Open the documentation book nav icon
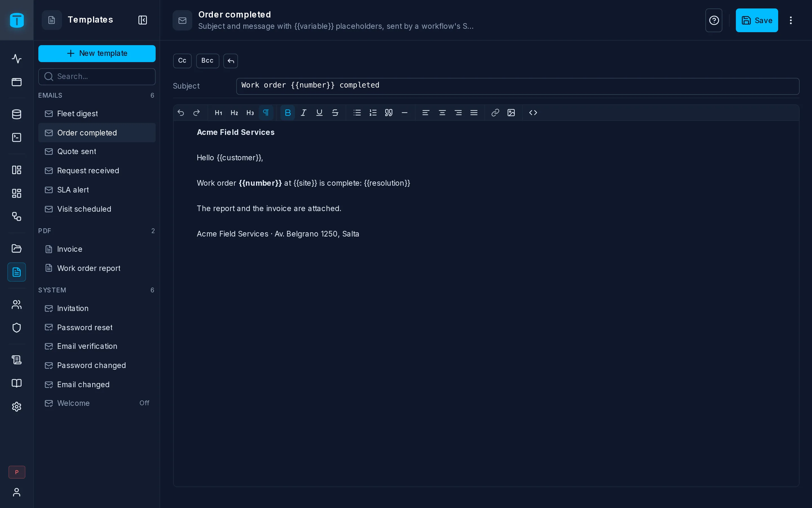812x508 pixels. (x=16, y=383)
